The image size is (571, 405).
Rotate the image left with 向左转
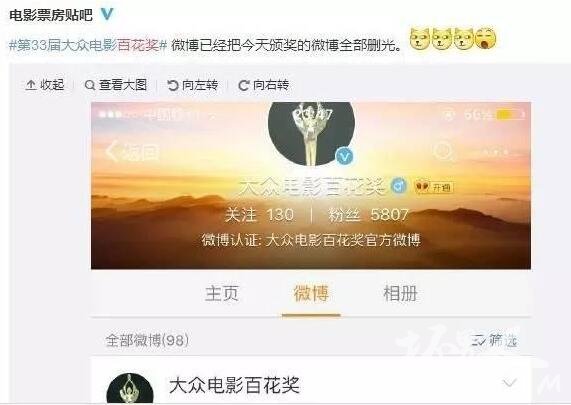click(192, 85)
